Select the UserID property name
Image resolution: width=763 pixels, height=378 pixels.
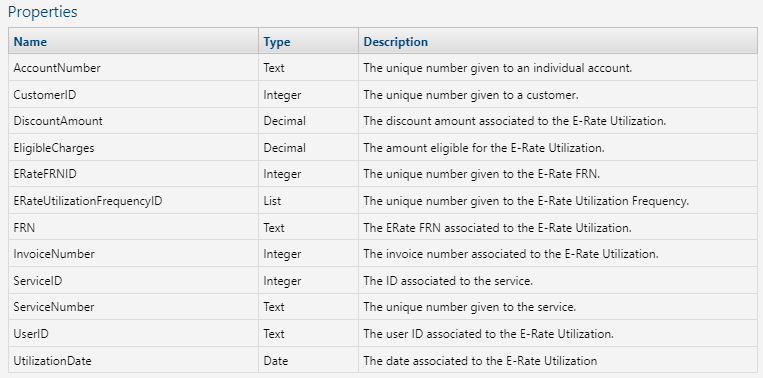coord(31,334)
